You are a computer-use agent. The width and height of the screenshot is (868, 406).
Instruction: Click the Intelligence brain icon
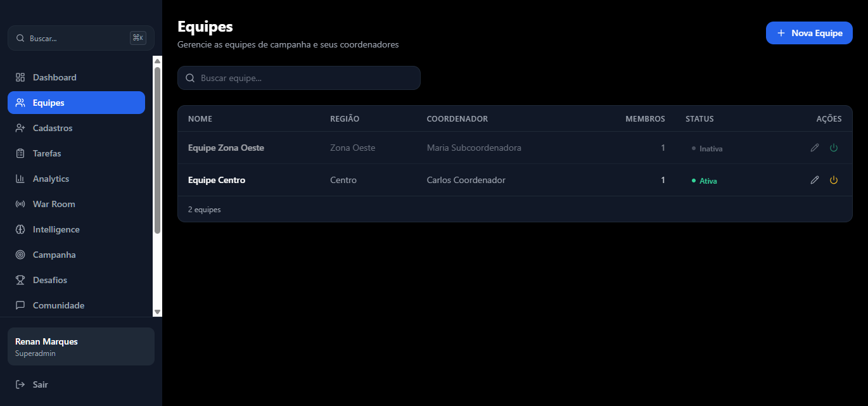tap(20, 229)
